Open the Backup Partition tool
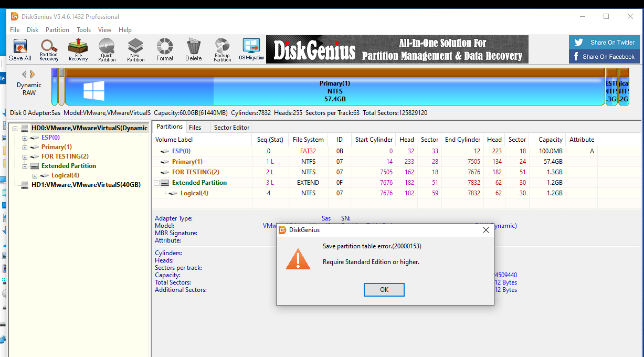The image size is (644, 357). [x=222, y=50]
